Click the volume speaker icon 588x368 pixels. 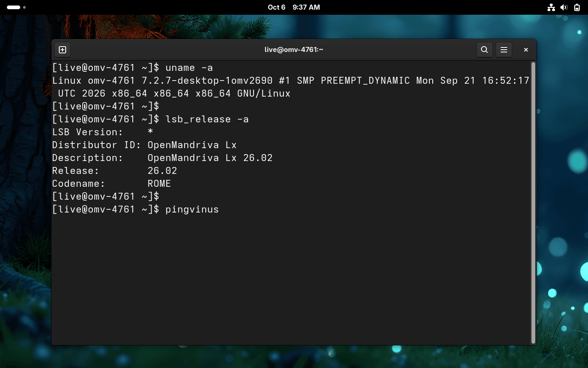(564, 7)
